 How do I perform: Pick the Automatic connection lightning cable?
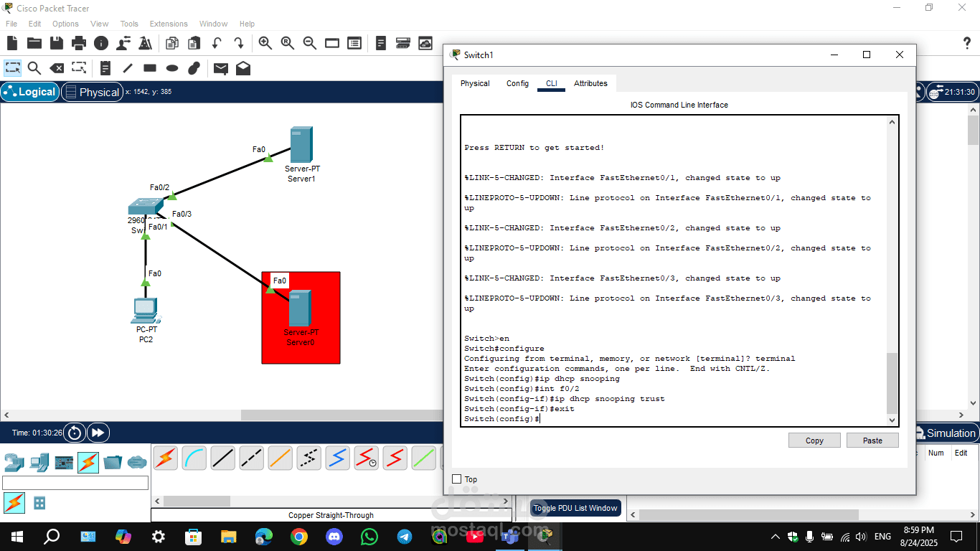pyautogui.click(x=166, y=458)
